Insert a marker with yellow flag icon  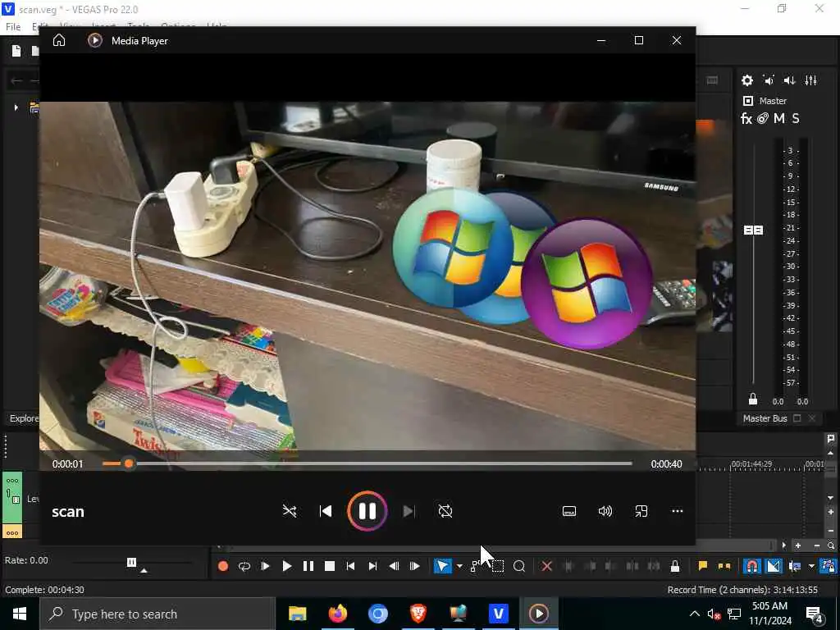tap(703, 566)
